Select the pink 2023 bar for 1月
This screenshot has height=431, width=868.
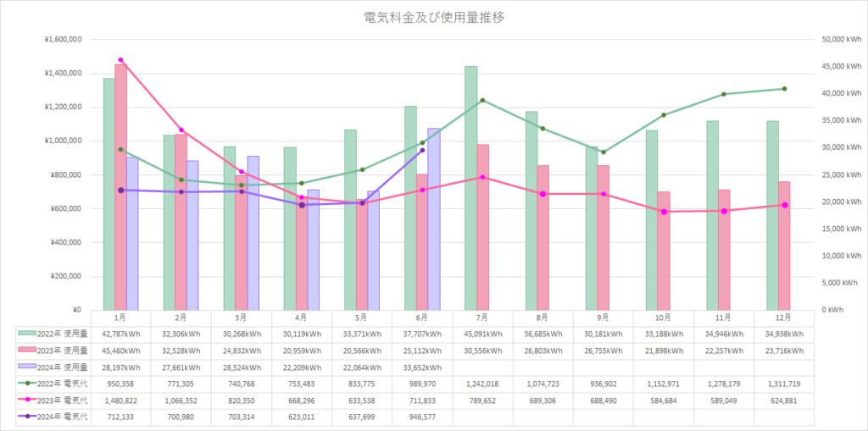[x=120, y=186]
